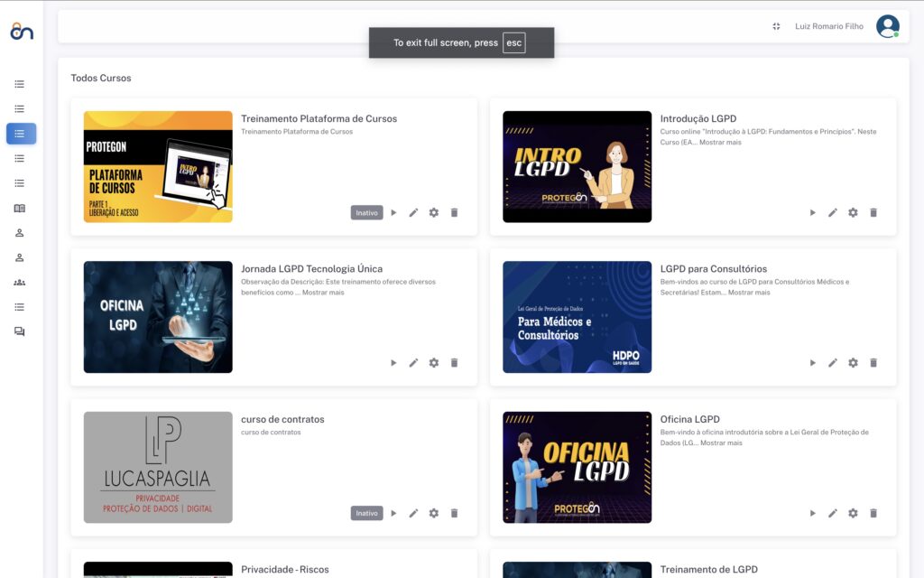Click the Introdução LGPD course title

click(698, 118)
